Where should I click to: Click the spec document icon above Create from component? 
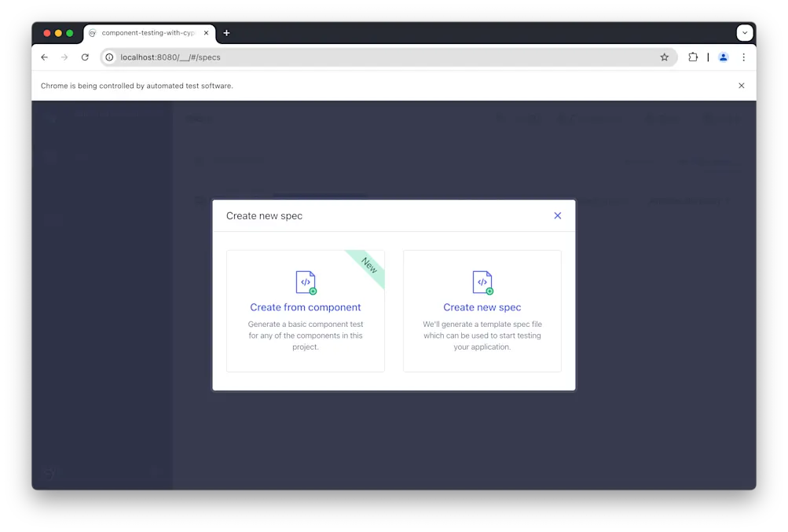(305, 281)
